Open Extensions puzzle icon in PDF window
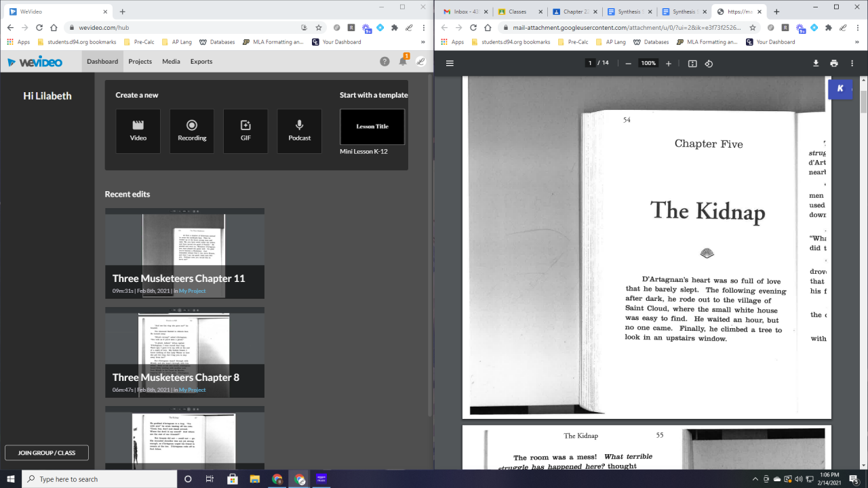The height and width of the screenshot is (488, 868). [x=828, y=28]
